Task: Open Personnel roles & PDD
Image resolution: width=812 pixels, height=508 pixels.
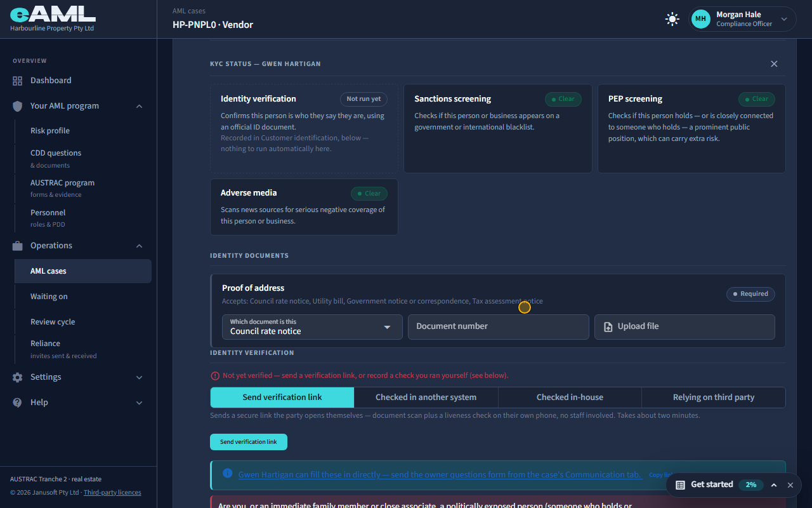Action: coord(83,218)
